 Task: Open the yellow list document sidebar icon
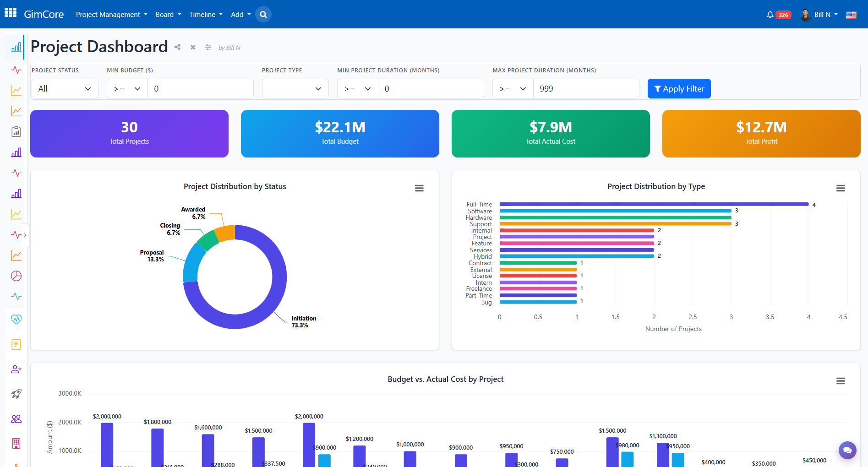click(16, 344)
